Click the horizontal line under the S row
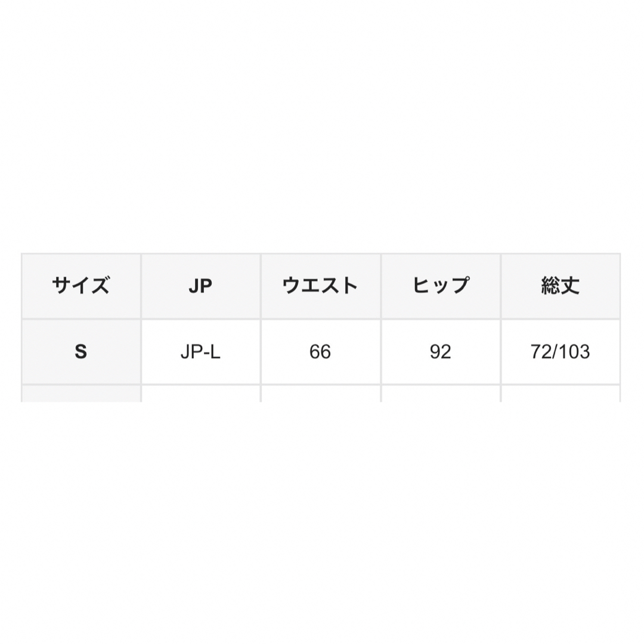Image resolution: width=644 pixels, height=644 pixels. (321, 385)
